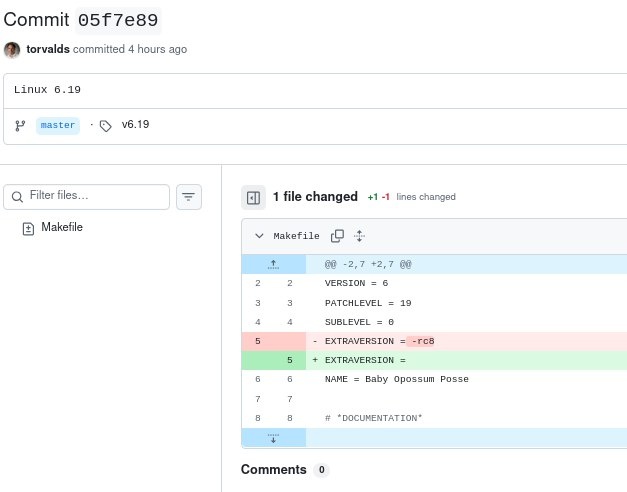Click the Comments heading
The image size is (627, 492).
coord(274,470)
